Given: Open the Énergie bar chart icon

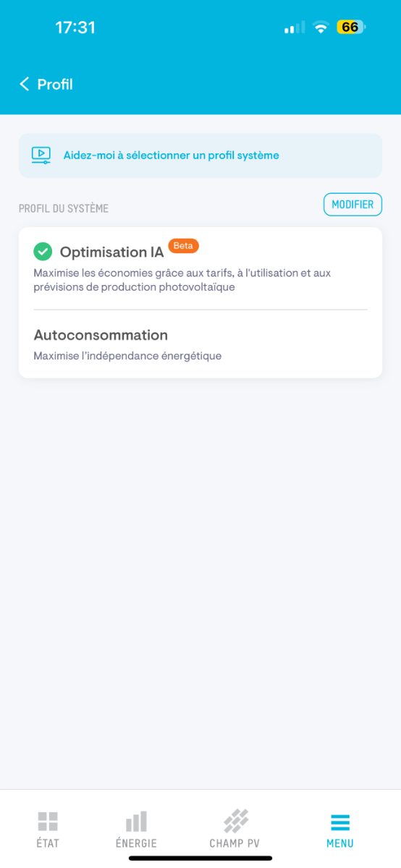Looking at the screenshot, I should pyautogui.click(x=136, y=821).
